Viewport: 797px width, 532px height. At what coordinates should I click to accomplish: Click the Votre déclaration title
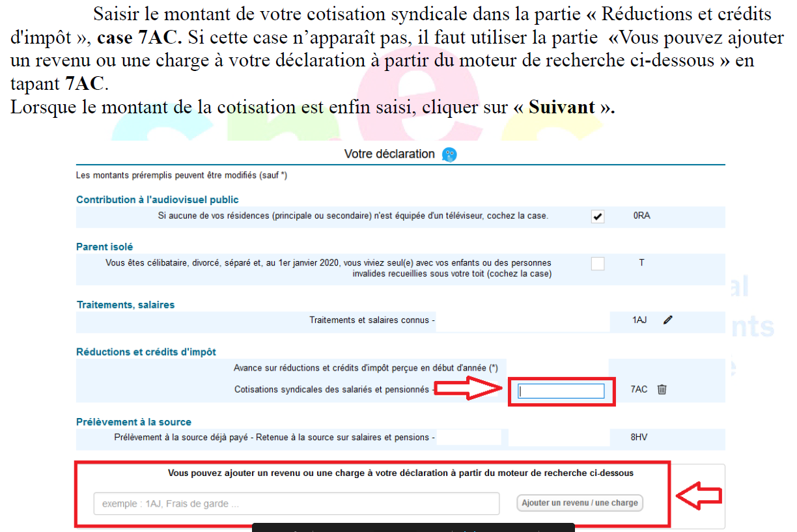pos(389,154)
